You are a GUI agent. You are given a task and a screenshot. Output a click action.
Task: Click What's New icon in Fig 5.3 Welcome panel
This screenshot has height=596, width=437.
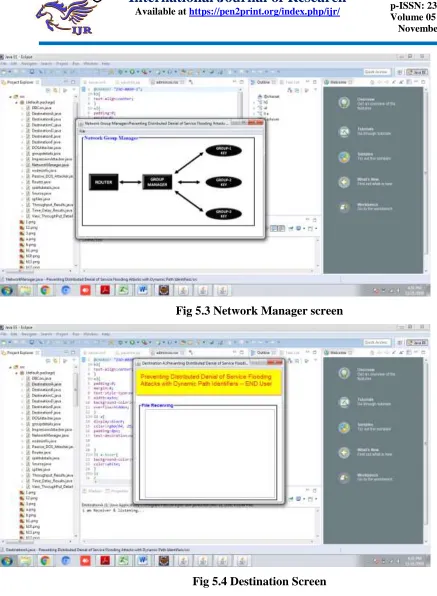(x=344, y=182)
